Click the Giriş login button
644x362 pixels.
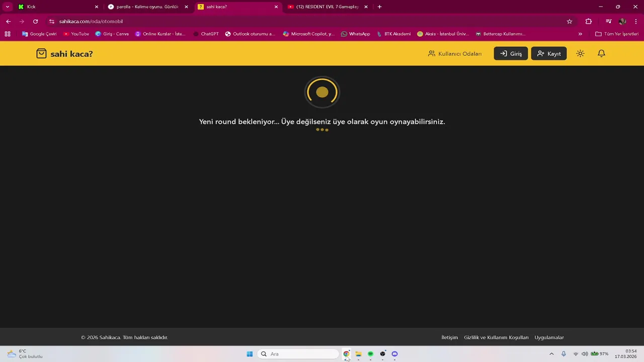point(511,54)
